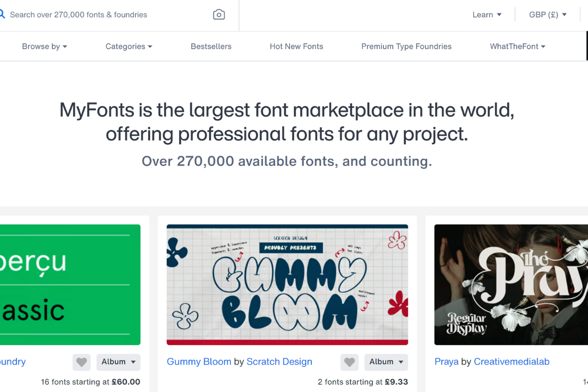This screenshot has height=392, width=588.
Task: Open GBP (£) currency dropdown
Action: tap(548, 15)
